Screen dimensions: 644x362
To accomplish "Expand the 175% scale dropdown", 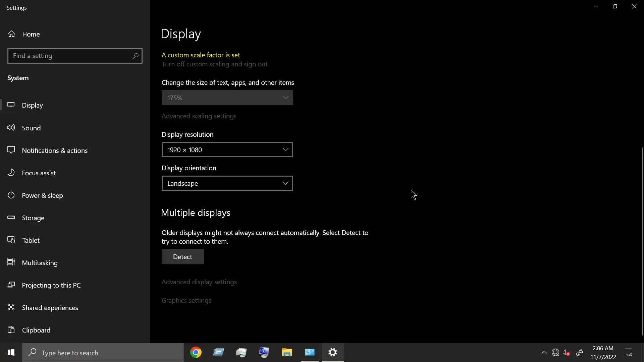I will coord(227,98).
